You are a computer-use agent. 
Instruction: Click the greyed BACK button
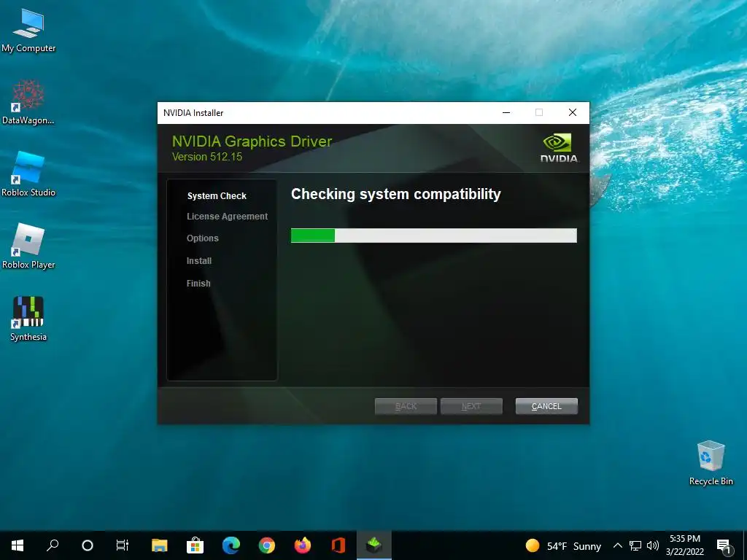(x=406, y=406)
